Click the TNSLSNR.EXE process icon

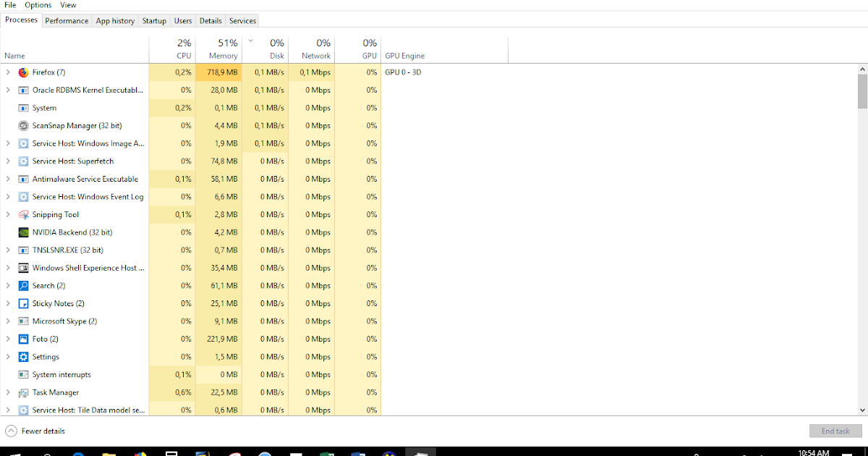coord(23,250)
